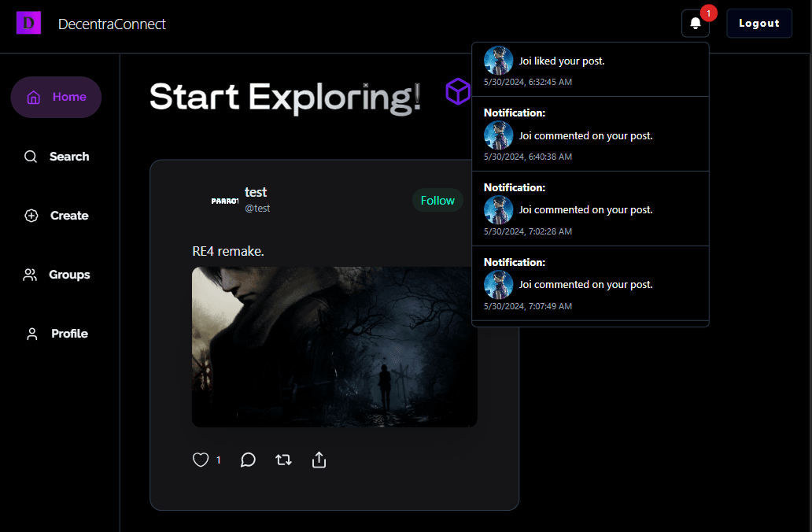Click Joi's avatar in the 7:02:28 notification

498,210
